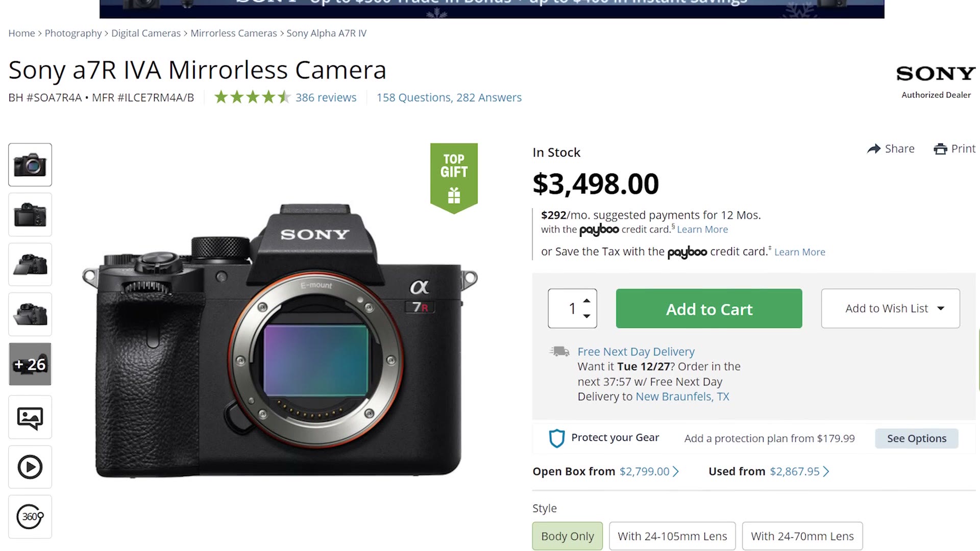Click the Share arrow icon

874,149
